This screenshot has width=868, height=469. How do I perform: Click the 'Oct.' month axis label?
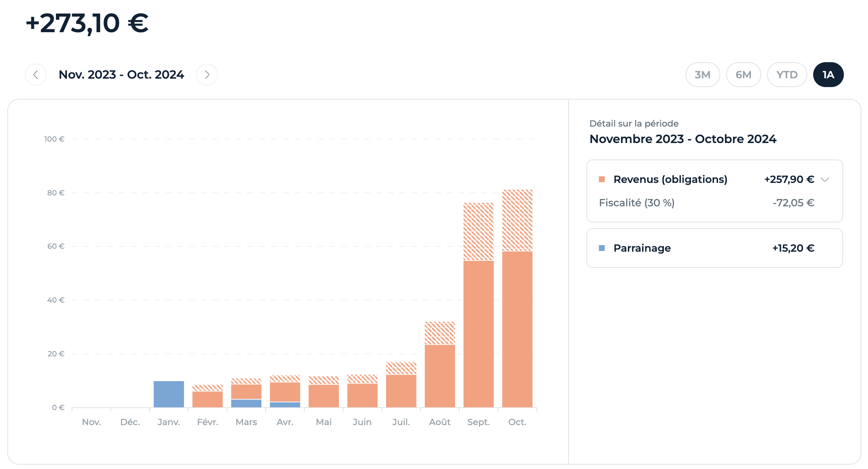pos(517,422)
